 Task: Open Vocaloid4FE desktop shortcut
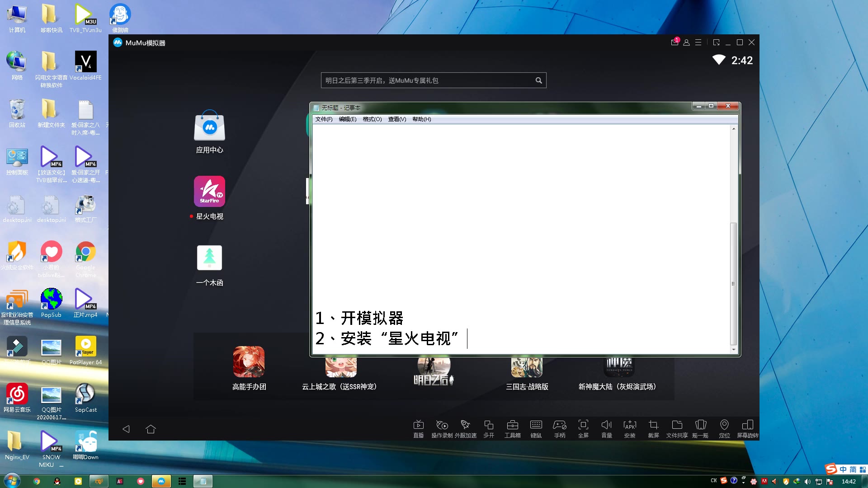tap(85, 66)
